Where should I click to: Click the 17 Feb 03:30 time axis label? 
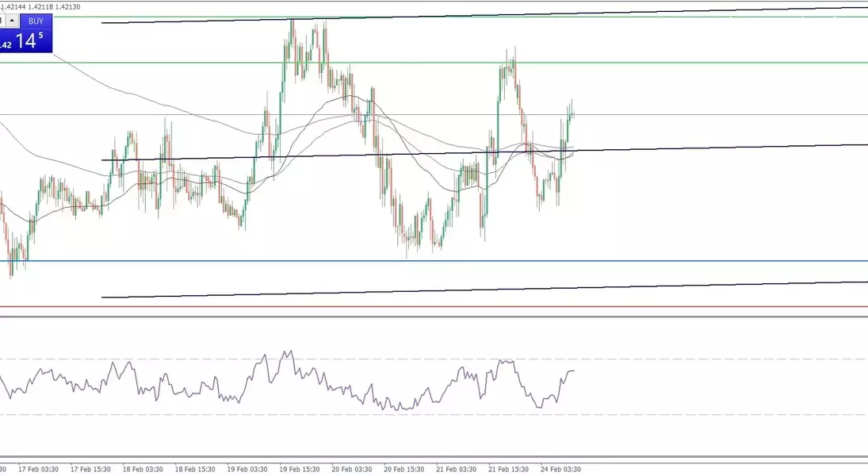pyautogui.click(x=39, y=470)
